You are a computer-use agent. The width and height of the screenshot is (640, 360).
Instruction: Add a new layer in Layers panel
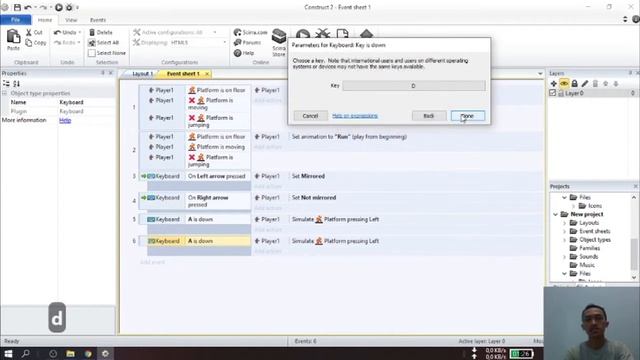(553, 83)
